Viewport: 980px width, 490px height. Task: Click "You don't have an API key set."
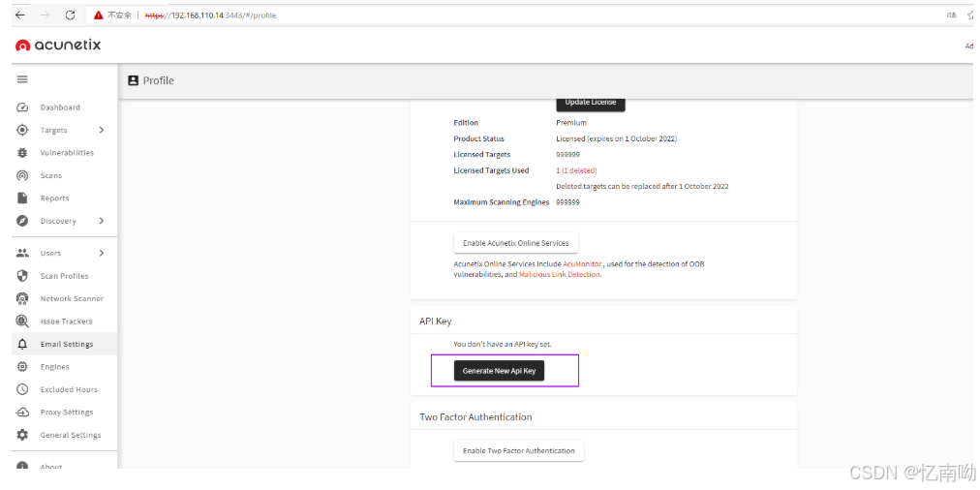pos(503,345)
